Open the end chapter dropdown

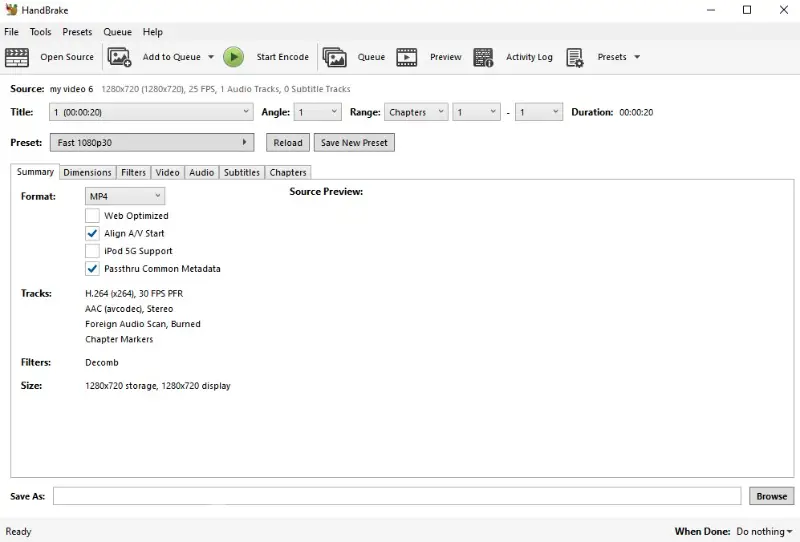[539, 112]
